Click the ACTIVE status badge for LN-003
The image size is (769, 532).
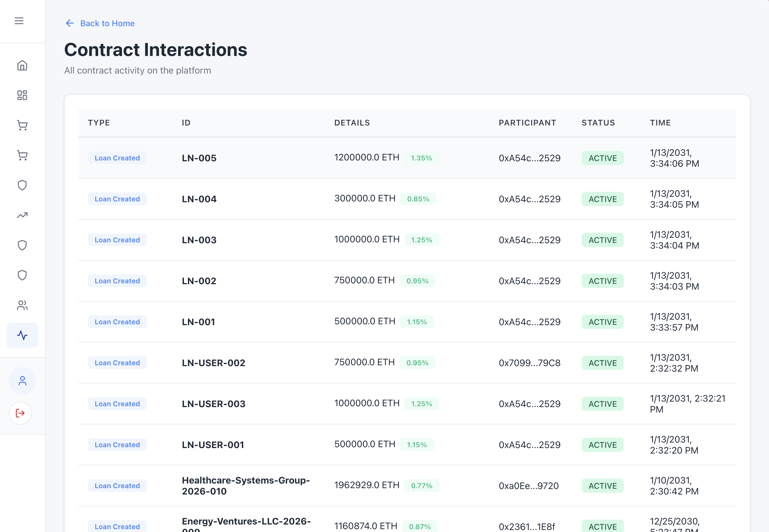tap(602, 240)
